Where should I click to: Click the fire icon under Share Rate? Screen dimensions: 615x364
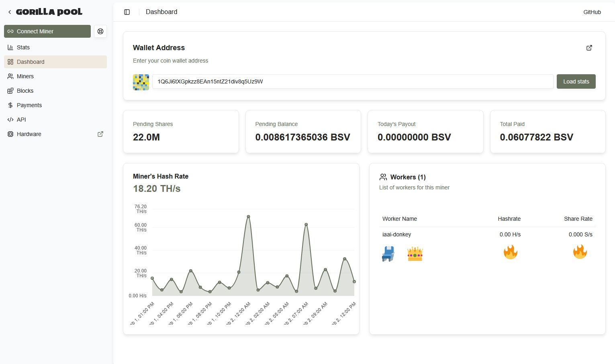pos(580,252)
